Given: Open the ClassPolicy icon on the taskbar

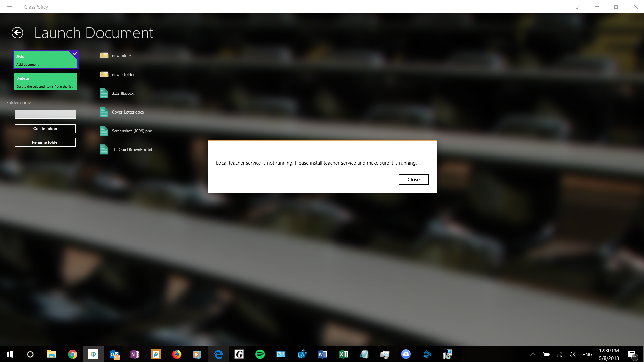Looking at the screenshot, I should pos(93,354).
